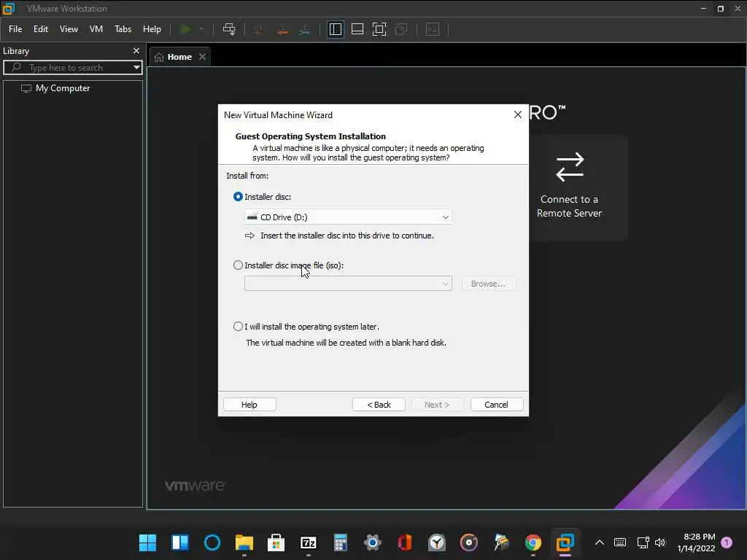Open the Widgets taskbar icon
The width and height of the screenshot is (747, 560).
pos(180,542)
